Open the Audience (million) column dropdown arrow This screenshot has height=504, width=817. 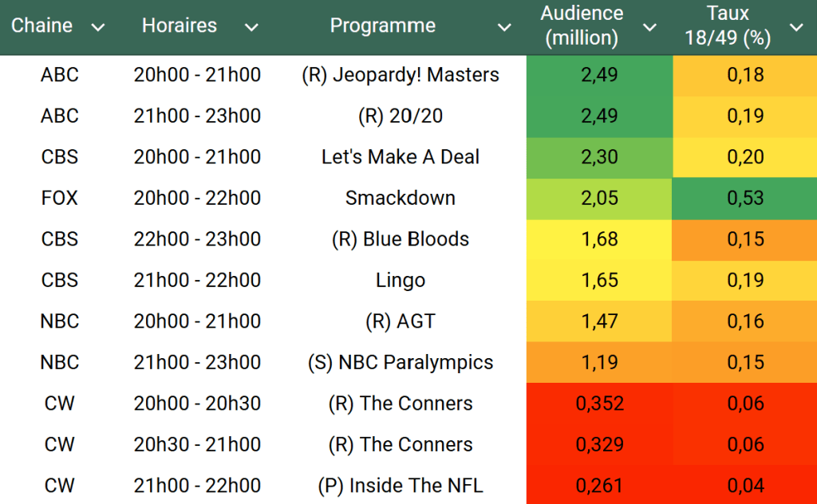pyautogui.click(x=650, y=28)
